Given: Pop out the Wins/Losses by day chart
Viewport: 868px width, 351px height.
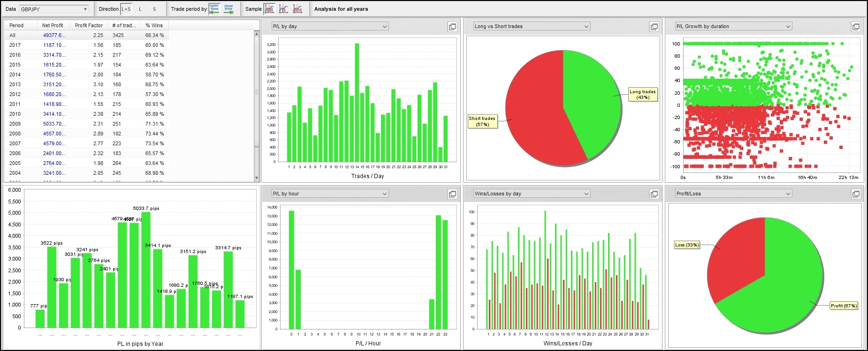Looking at the screenshot, I should click(x=654, y=194).
